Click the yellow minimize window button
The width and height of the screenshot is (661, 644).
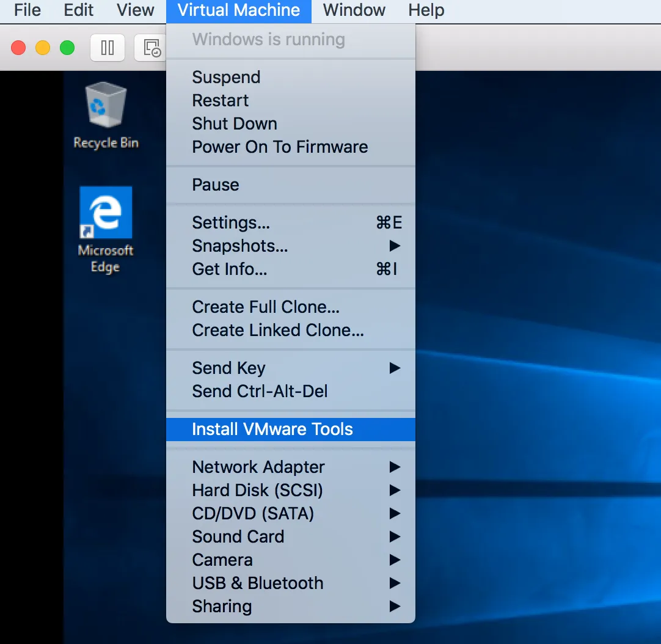coord(43,48)
